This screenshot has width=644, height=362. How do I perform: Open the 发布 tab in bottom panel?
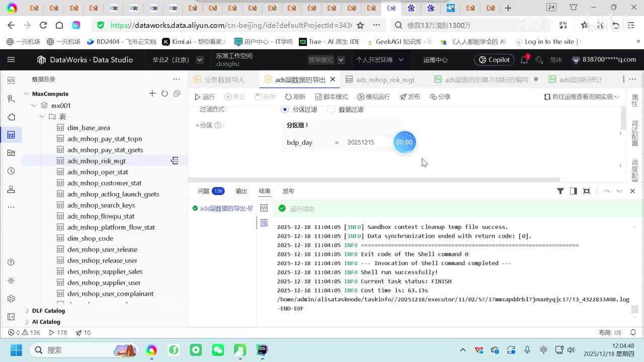288,191
